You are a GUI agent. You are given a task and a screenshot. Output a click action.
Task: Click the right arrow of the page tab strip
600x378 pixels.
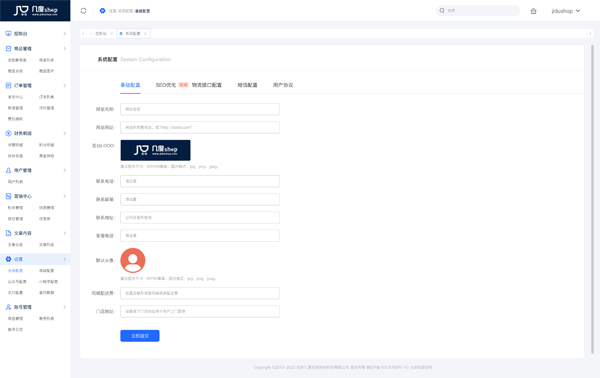590,33
